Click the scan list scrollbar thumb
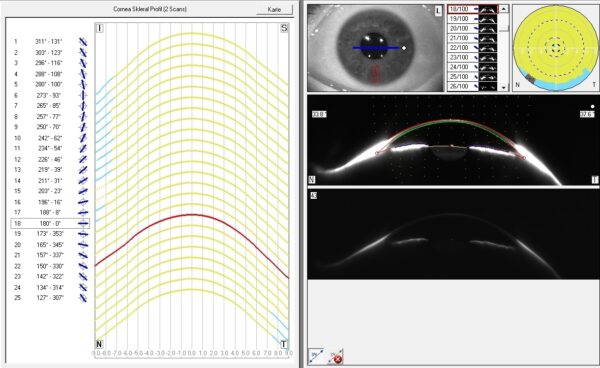Image resolution: width=600 pixels, height=368 pixels. (x=505, y=28)
